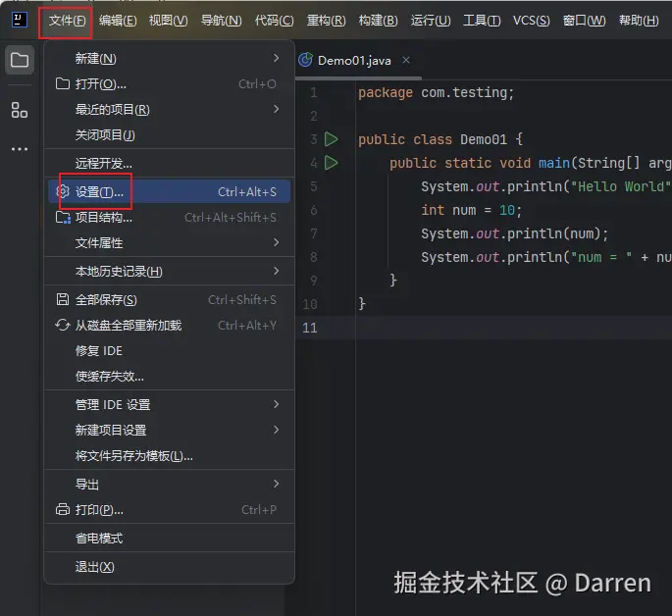This screenshot has height=616, width=672.
Task: Click "com.testing" package name
Action: click(464, 92)
